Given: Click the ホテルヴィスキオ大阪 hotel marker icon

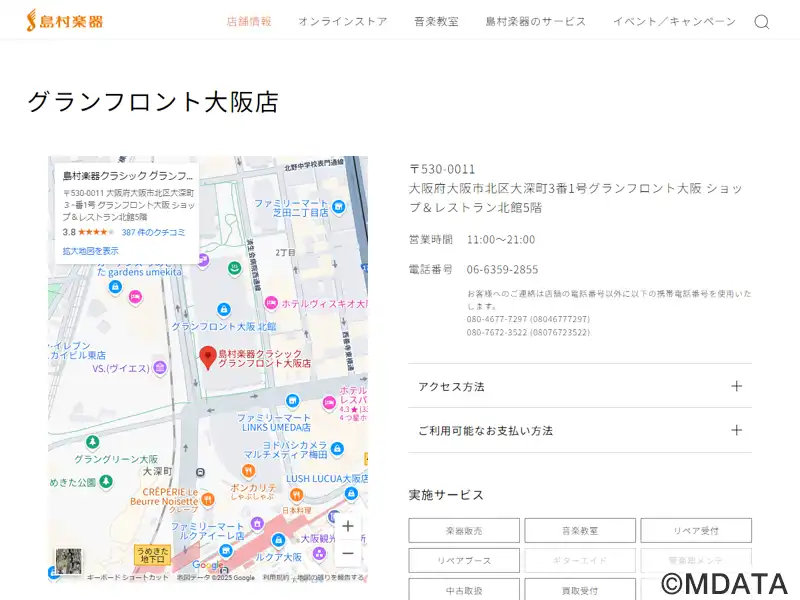Looking at the screenshot, I should (x=271, y=303).
